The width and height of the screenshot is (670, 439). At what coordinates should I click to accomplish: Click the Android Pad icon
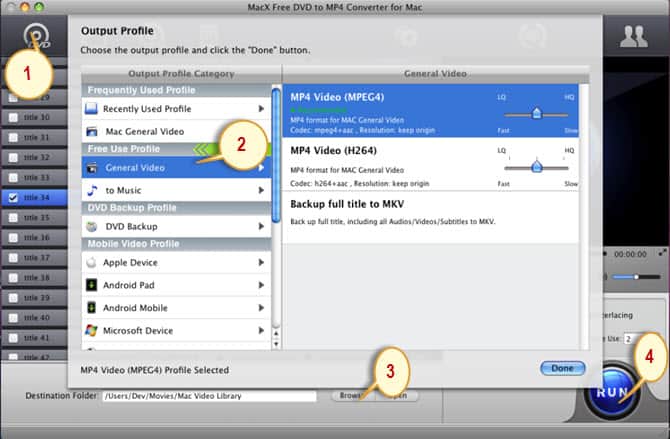[x=91, y=285]
